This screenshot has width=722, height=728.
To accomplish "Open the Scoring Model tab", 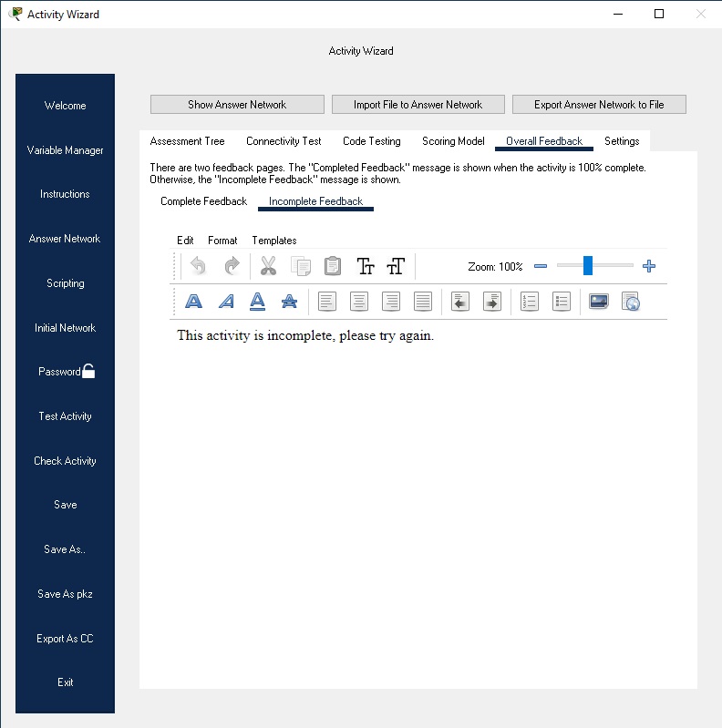I will 453,141.
